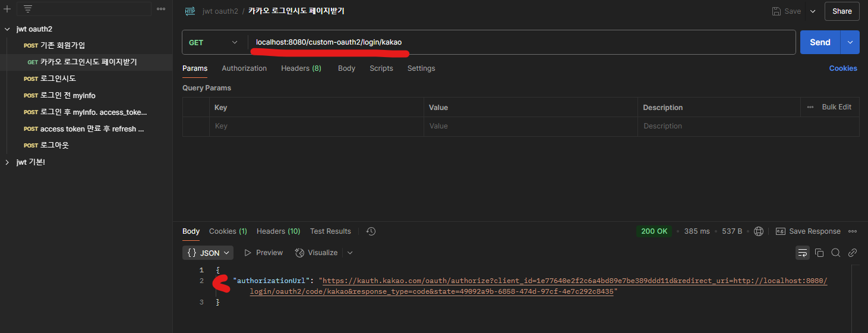Click the response link chain icon
Image resolution: width=868 pixels, height=333 pixels.
click(x=853, y=253)
